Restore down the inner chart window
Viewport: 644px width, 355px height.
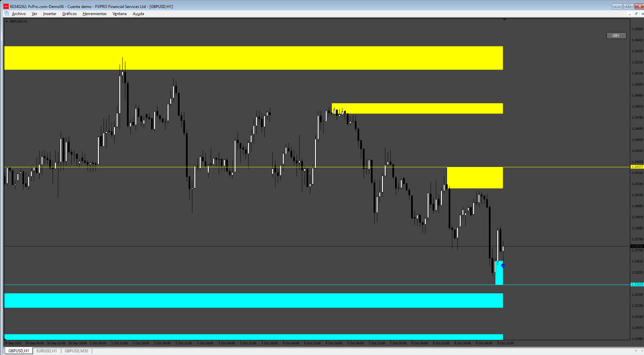[x=636, y=14]
